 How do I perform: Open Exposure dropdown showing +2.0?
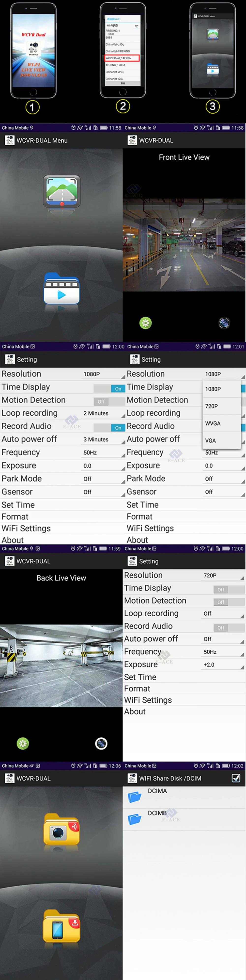point(223,665)
